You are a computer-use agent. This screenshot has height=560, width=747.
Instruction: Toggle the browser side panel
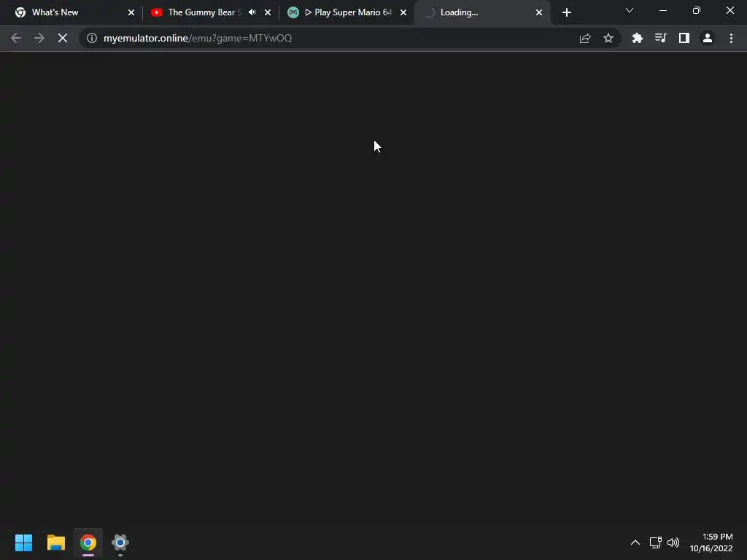[684, 38]
